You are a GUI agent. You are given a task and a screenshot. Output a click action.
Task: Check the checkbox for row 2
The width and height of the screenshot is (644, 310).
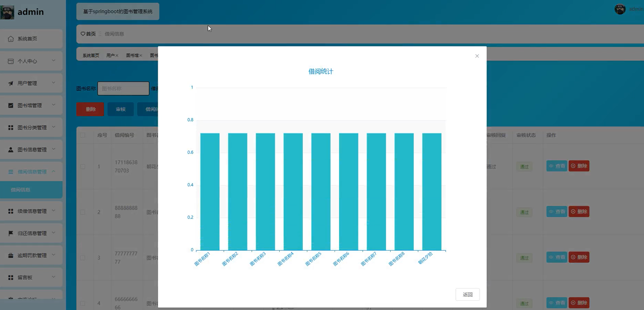pyautogui.click(x=83, y=212)
